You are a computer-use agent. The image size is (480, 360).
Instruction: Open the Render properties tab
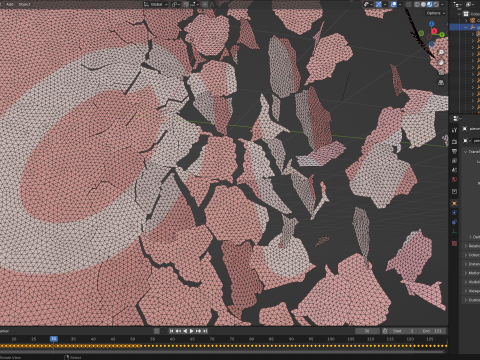(454, 142)
